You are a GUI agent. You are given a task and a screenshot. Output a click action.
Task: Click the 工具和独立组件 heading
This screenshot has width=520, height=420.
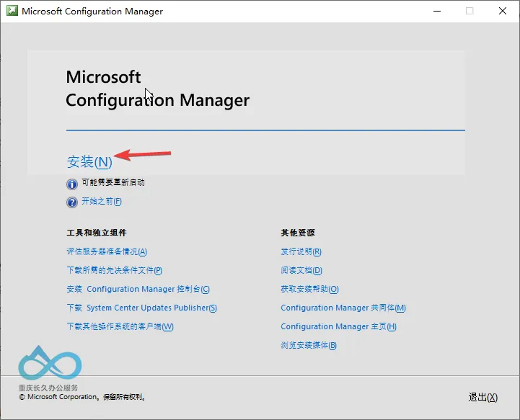(x=97, y=233)
